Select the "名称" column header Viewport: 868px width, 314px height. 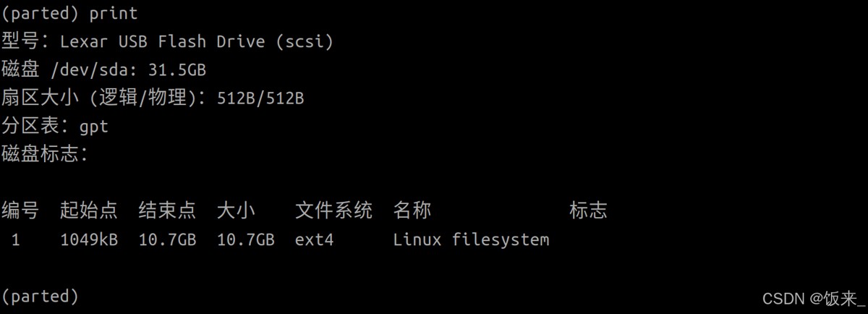point(412,211)
